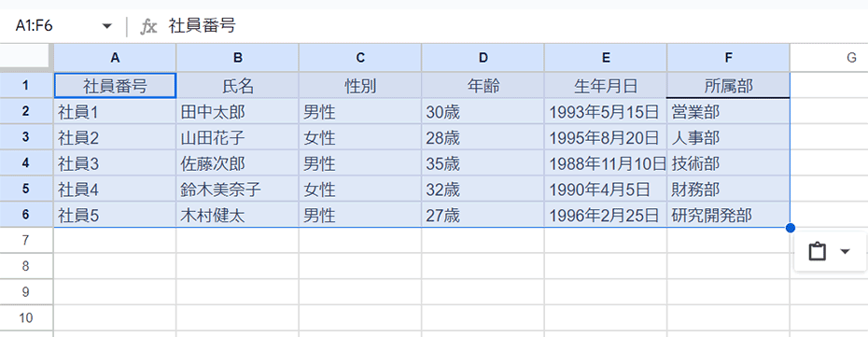Click the formula bar text 社員番号

click(203, 25)
